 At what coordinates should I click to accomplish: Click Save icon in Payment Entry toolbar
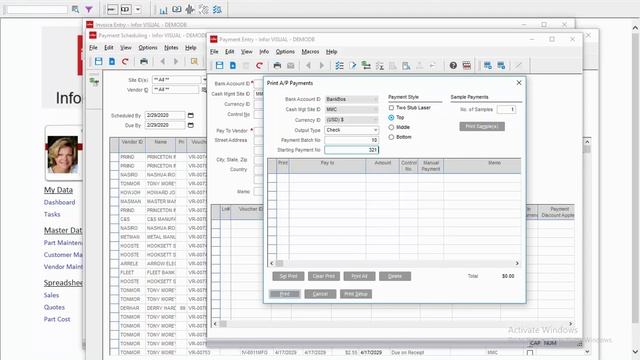220,65
